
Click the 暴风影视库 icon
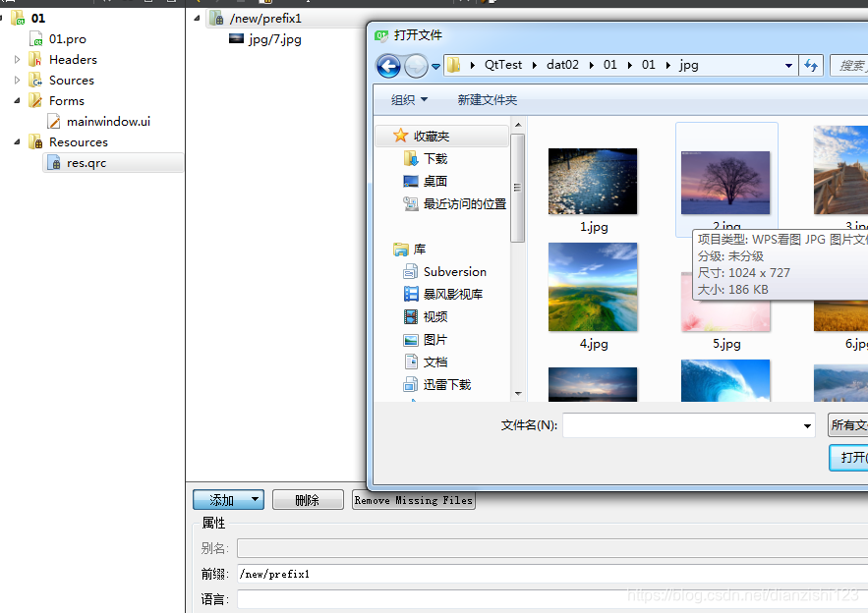tap(411, 295)
